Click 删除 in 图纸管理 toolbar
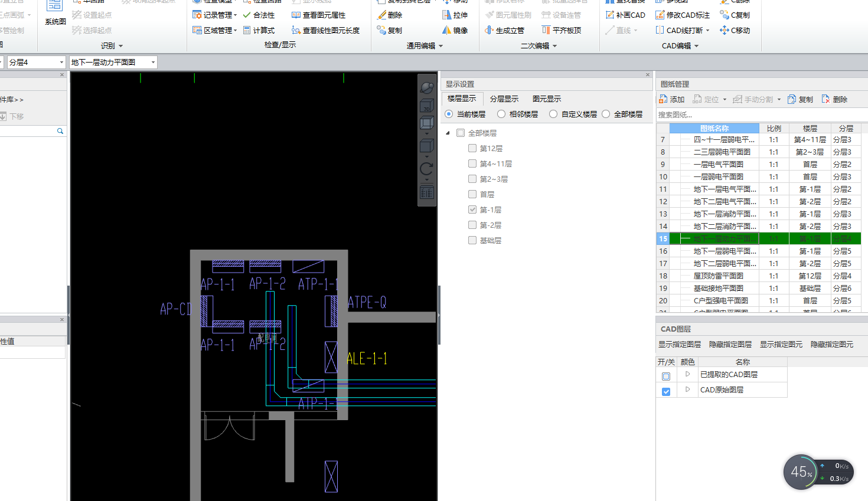The image size is (868, 501). [x=834, y=99]
